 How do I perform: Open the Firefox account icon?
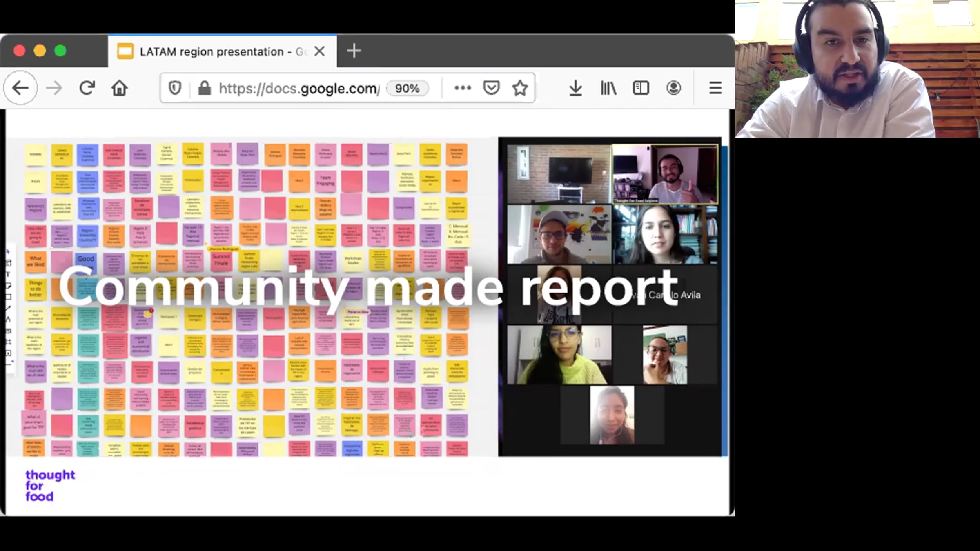point(673,88)
